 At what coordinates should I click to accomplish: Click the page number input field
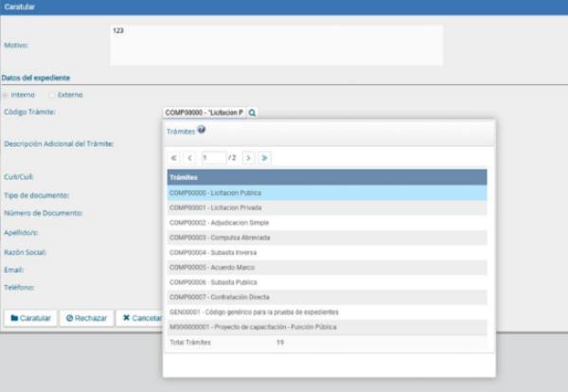pyautogui.click(x=214, y=157)
